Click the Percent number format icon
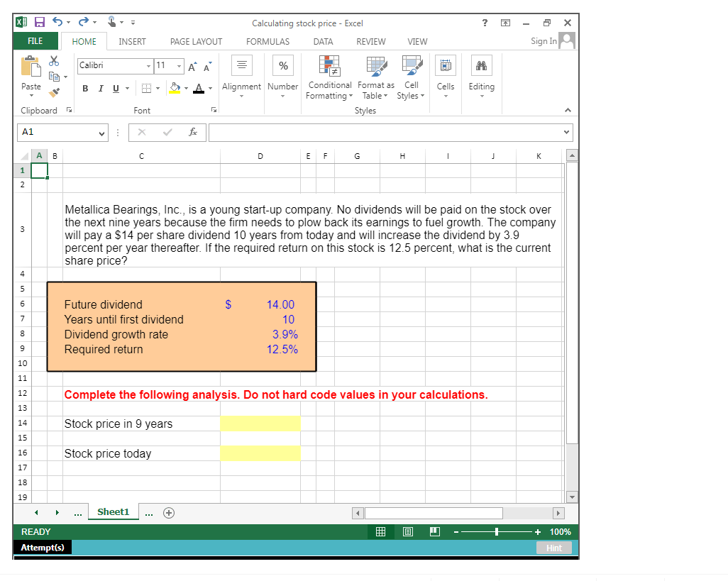The height and width of the screenshot is (581, 728). (x=282, y=65)
